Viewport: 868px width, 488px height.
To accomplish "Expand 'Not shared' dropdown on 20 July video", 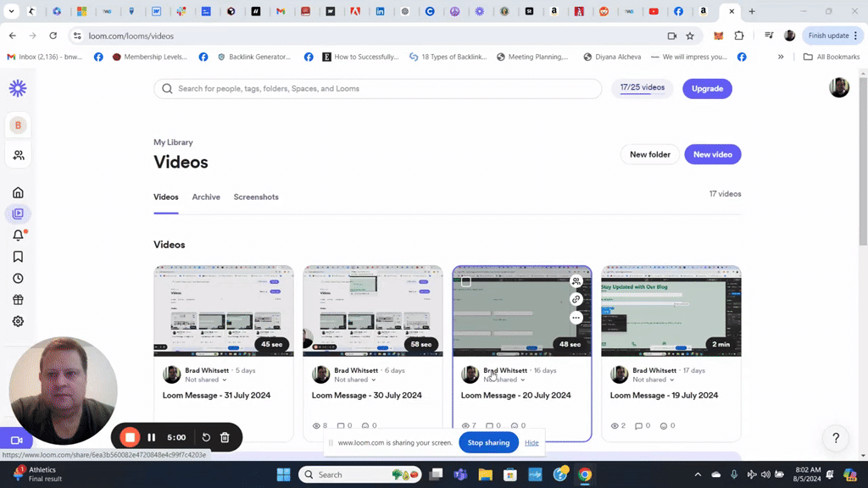I will [504, 380].
